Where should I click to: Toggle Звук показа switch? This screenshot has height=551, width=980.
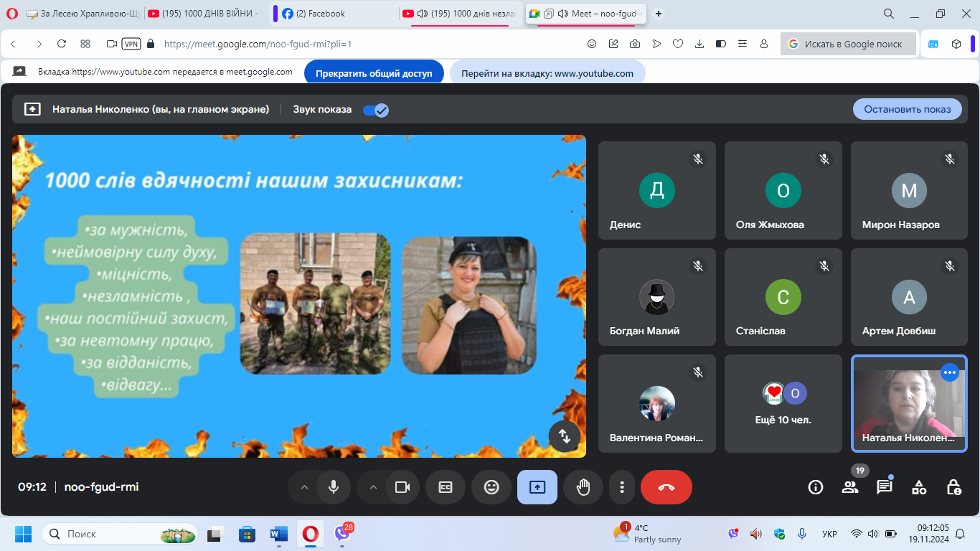click(376, 110)
